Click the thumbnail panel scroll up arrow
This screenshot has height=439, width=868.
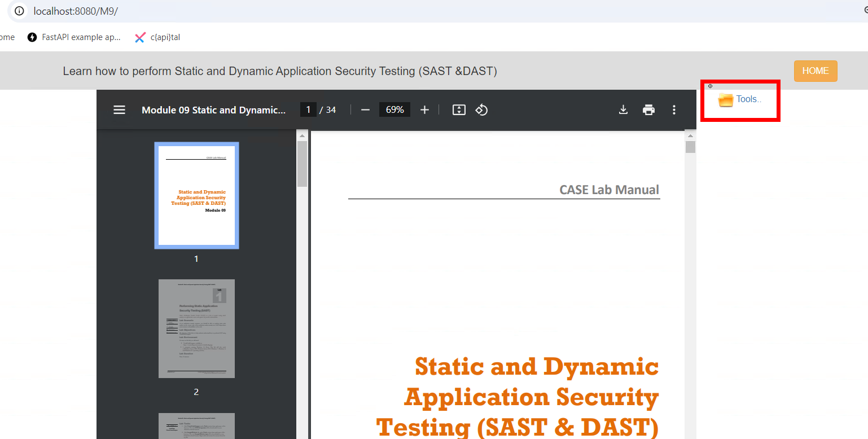302,136
